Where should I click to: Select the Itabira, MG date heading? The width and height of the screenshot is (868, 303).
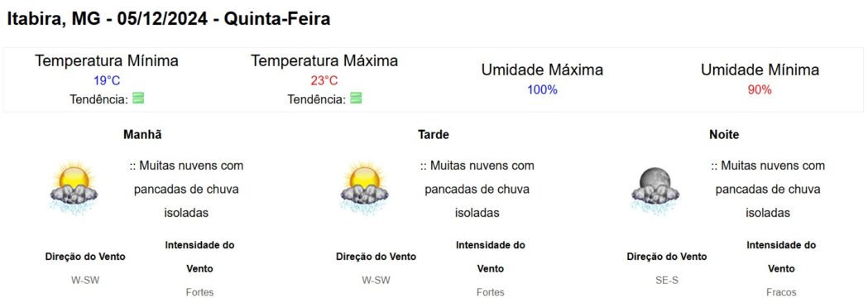coord(168,19)
